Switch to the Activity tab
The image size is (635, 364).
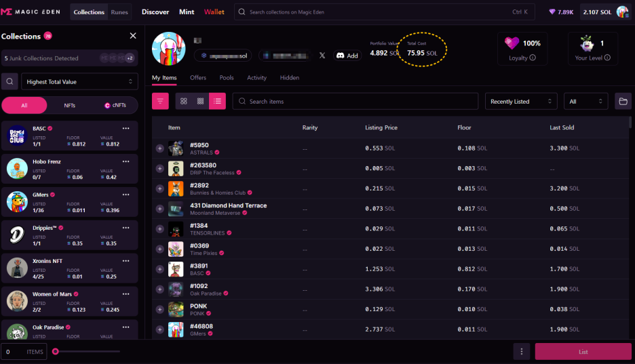point(256,78)
